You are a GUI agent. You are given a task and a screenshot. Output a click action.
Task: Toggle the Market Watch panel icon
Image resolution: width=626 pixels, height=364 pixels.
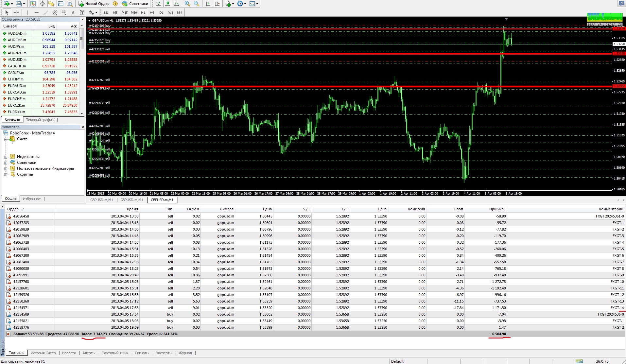click(x=33, y=4)
